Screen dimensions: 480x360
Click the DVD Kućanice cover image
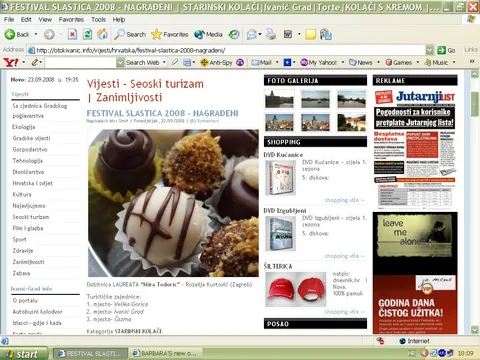coord(280,178)
